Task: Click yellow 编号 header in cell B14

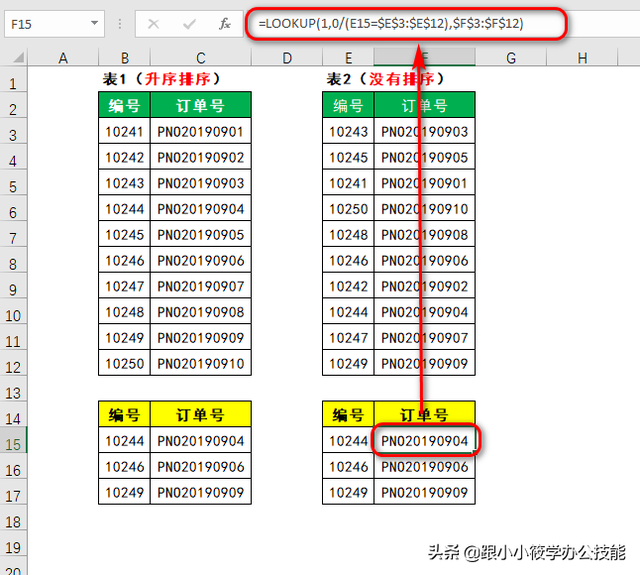Action: [x=124, y=415]
